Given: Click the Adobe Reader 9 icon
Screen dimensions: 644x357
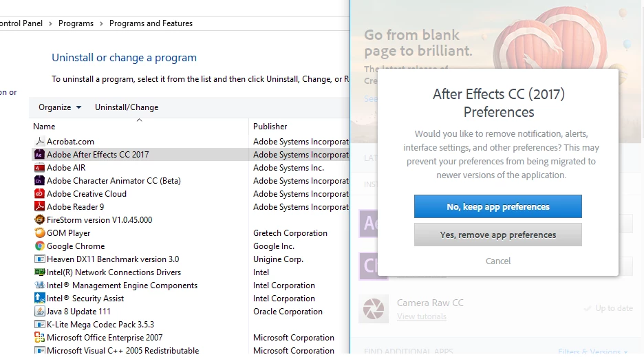Looking at the screenshot, I should [39, 206].
